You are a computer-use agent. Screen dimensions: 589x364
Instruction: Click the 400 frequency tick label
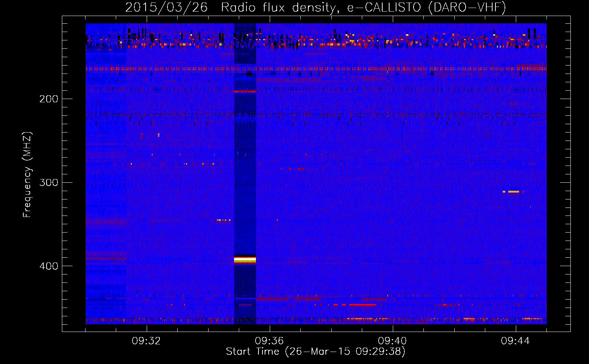click(49, 266)
